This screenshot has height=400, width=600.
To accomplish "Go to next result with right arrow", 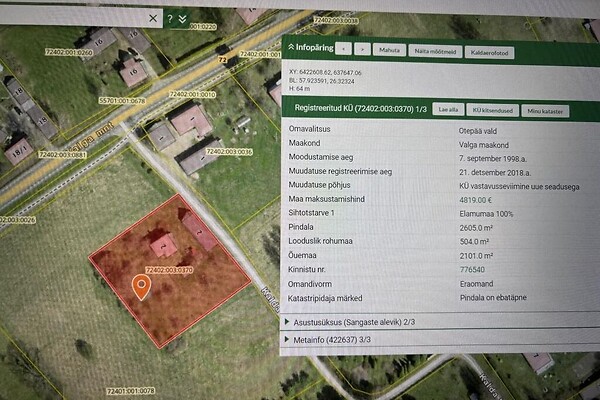I will click(x=362, y=48).
